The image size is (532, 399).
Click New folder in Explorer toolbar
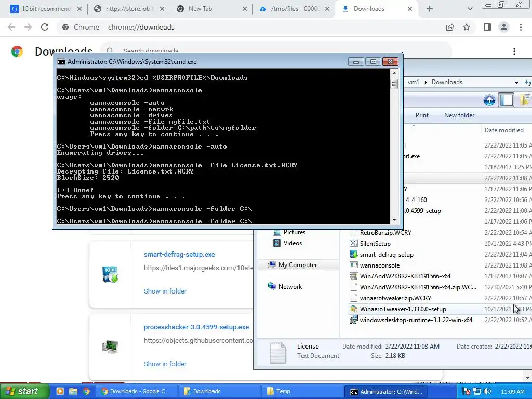coord(459,115)
